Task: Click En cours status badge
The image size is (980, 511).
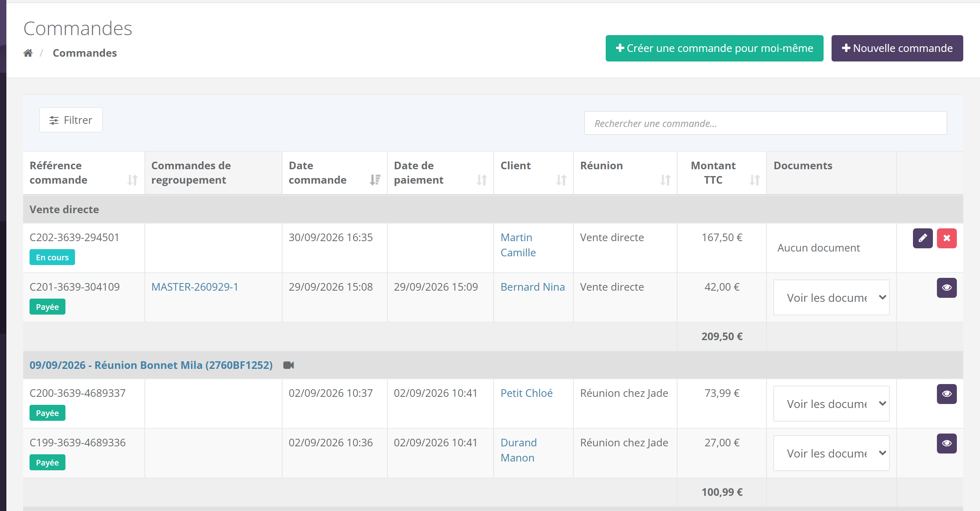Action: click(x=52, y=257)
